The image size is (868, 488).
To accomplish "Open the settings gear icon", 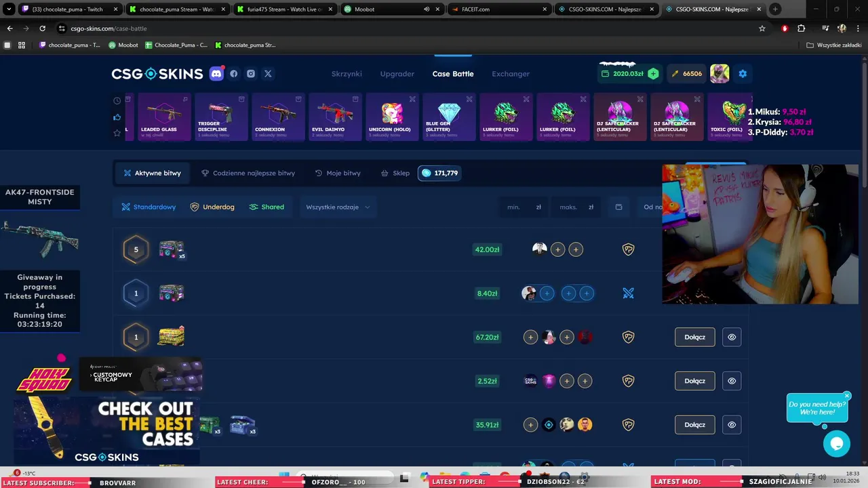I will click(743, 74).
